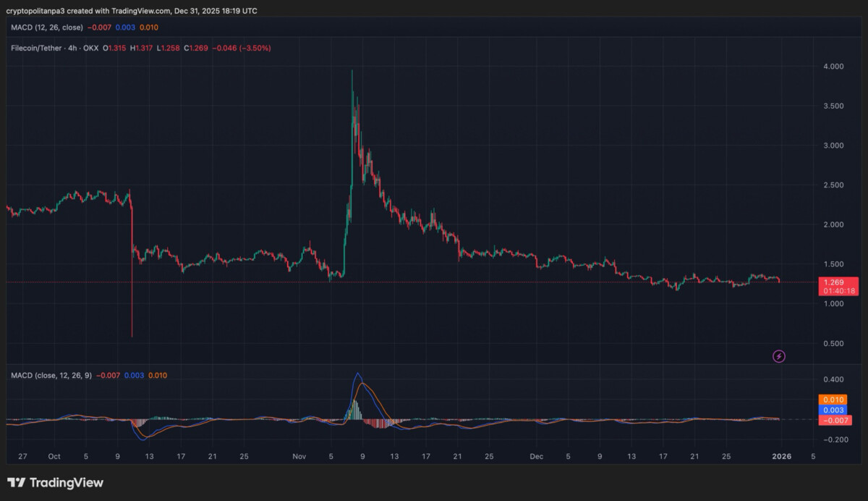868x501 pixels.
Task: Expand the MACD (close, 12, 26, 9) pane legend
Action: coord(51,376)
